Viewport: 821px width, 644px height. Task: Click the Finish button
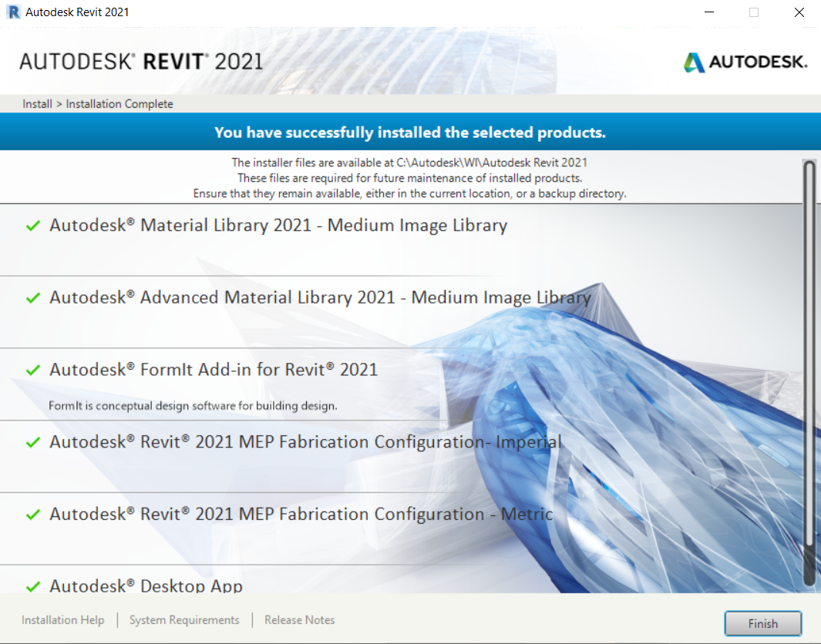(x=762, y=623)
